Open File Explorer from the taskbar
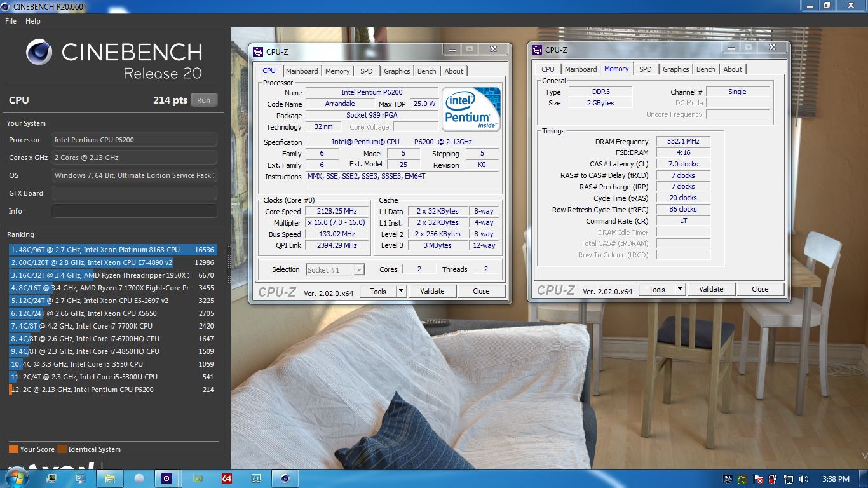The image size is (868, 488). [109, 478]
